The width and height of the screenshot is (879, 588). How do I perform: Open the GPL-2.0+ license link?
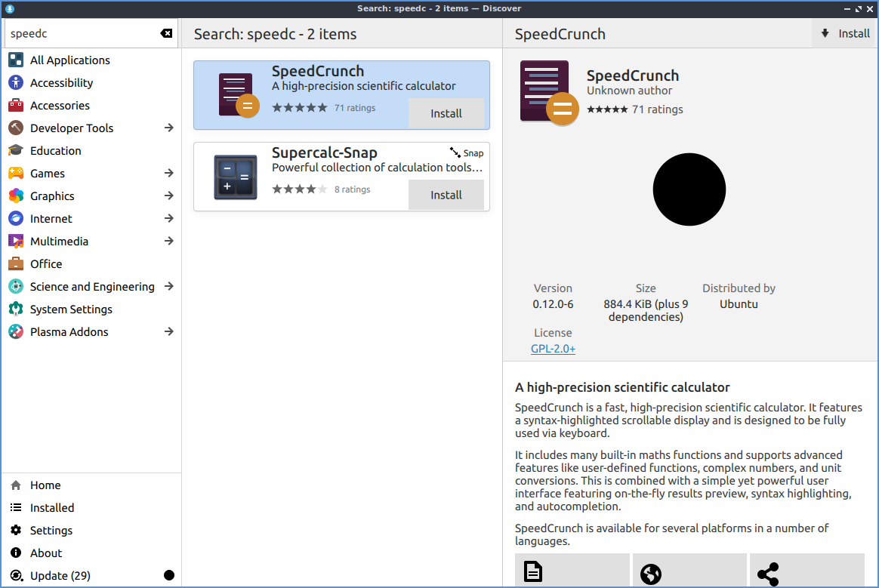pyautogui.click(x=553, y=349)
